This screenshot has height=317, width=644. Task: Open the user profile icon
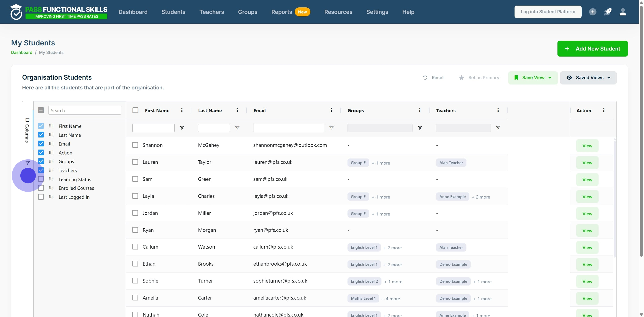tap(623, 12)
